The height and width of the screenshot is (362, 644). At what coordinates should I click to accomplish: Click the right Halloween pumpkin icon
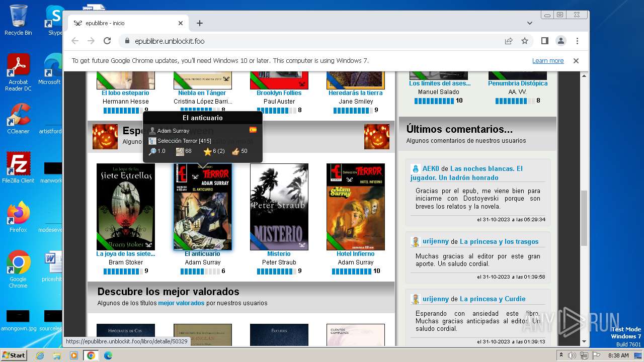[x=377, y=137]
